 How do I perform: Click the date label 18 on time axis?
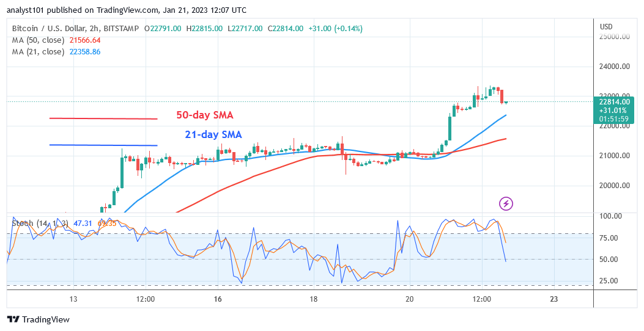point(314,299)
